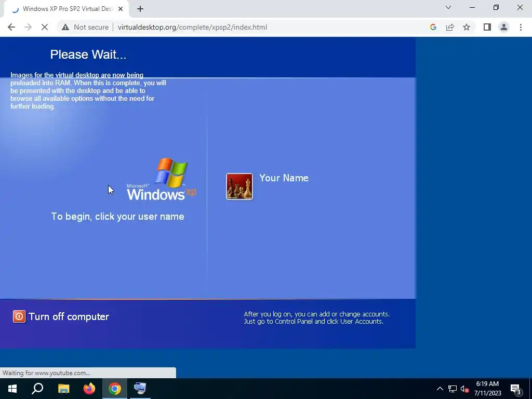Click the chess user account picture
532x399 pixels.
coord(239,187)
